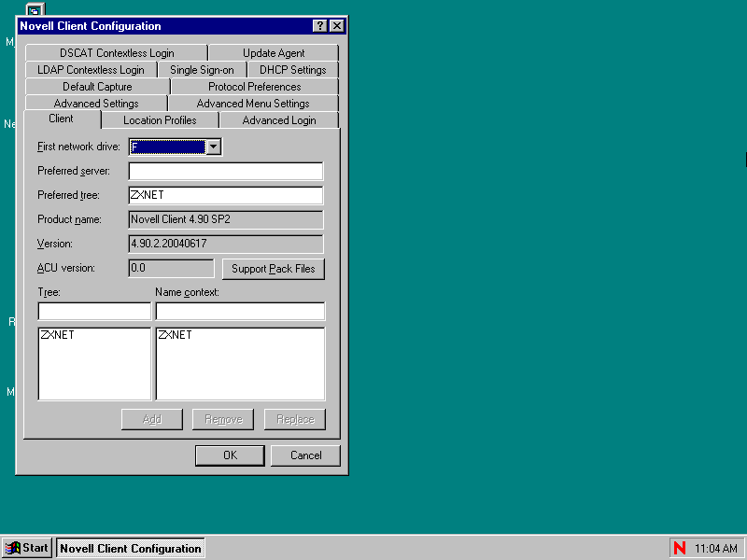Open the DSCAT Contextless Login tab
The height and width of the screenshot is (560, 747).
coord(117,53)
